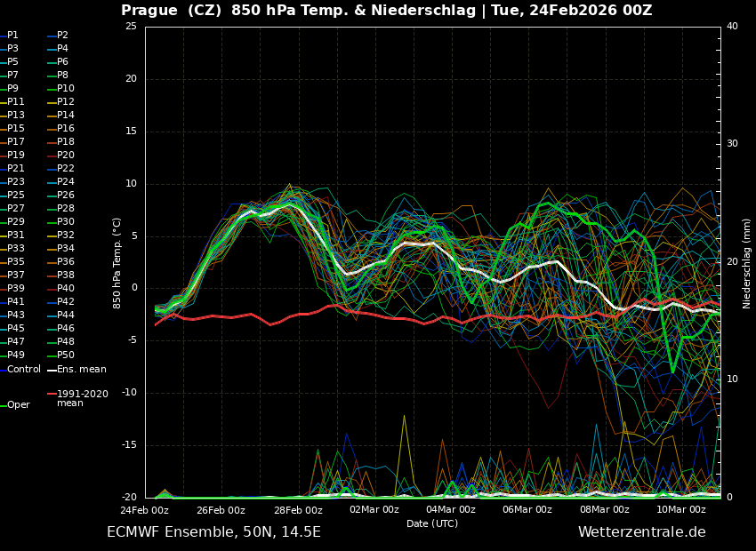This screenshot has height=551, width=756.
Task: Click the 1991-2020 mean legend entry
Action: [x=82, y=398]
